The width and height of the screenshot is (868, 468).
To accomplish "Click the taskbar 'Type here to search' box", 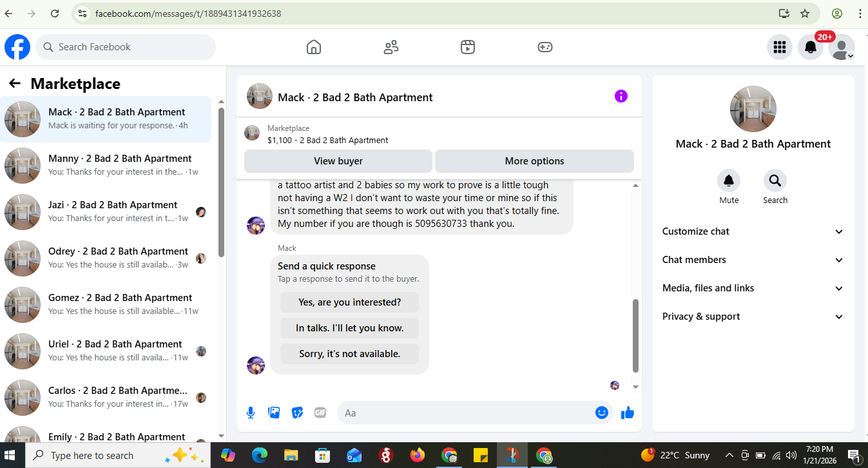I will click(118, 455).
